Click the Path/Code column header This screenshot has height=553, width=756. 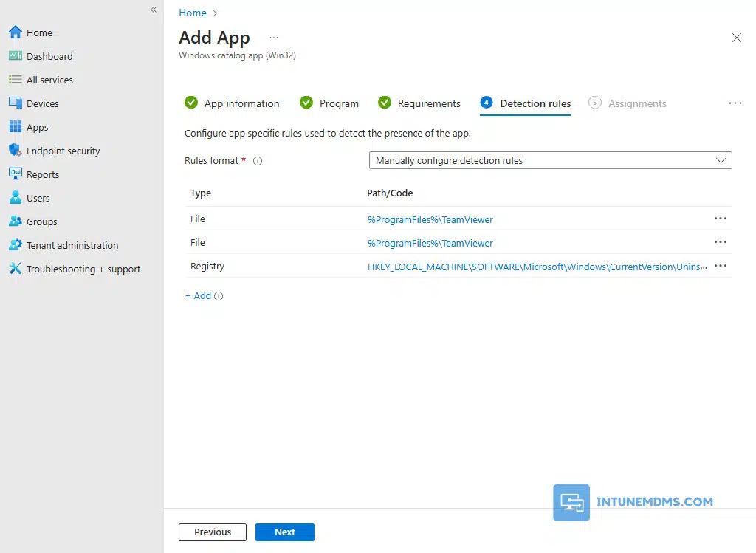pos(390,193)
